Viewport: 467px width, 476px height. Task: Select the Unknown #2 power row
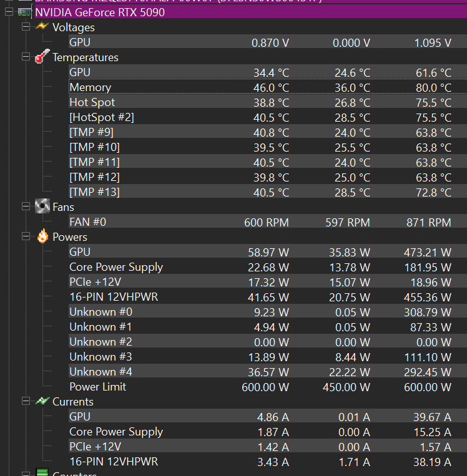[268, 342]
